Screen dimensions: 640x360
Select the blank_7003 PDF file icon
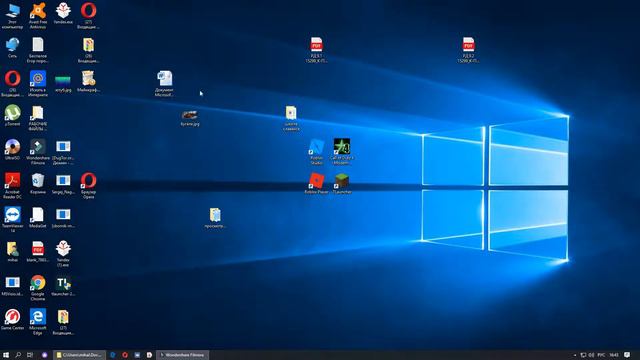38,251
